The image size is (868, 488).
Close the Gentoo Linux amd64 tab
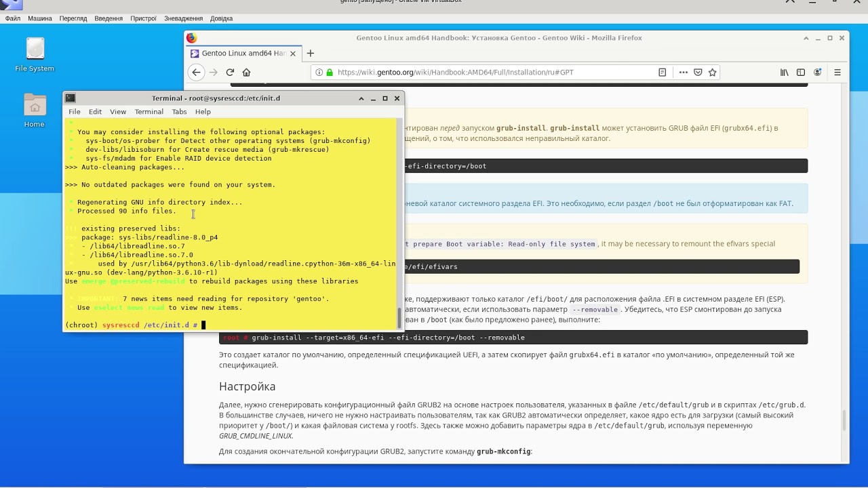point(294,54)
